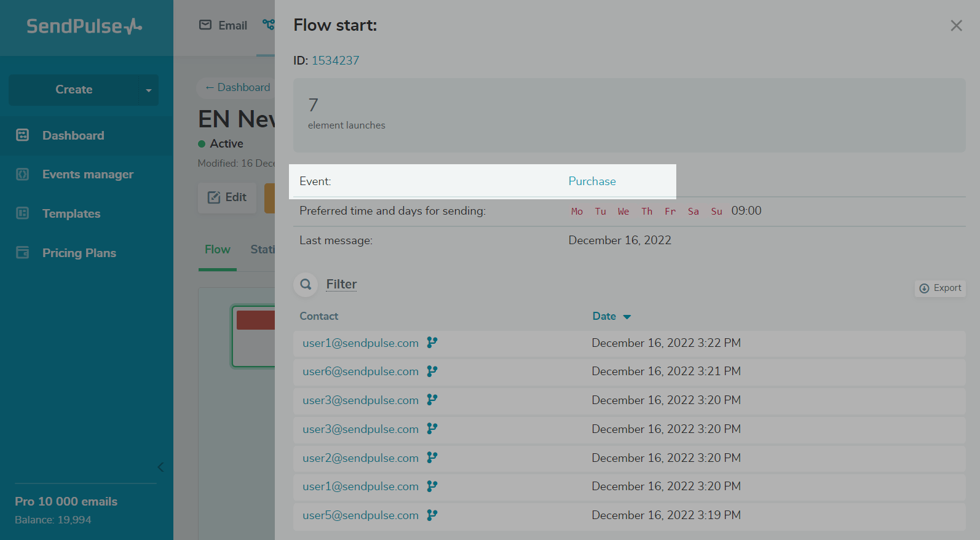Close the Flow start panel
Screen dimensions: 980x540
(x=956, y=25)
